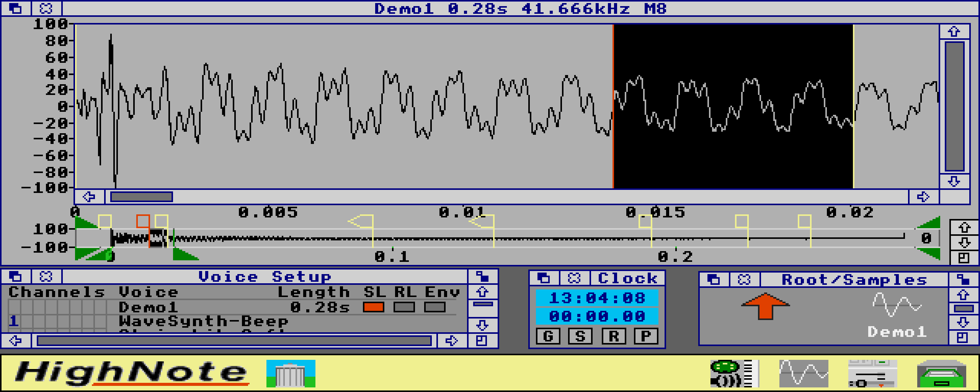Click the Clock window title
Viewport: 980px width, 392px height.
tap(627, 278)
